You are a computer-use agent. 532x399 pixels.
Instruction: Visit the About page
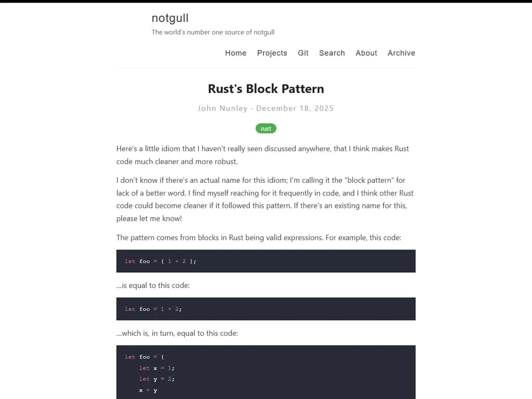click(x=366, y=53)
